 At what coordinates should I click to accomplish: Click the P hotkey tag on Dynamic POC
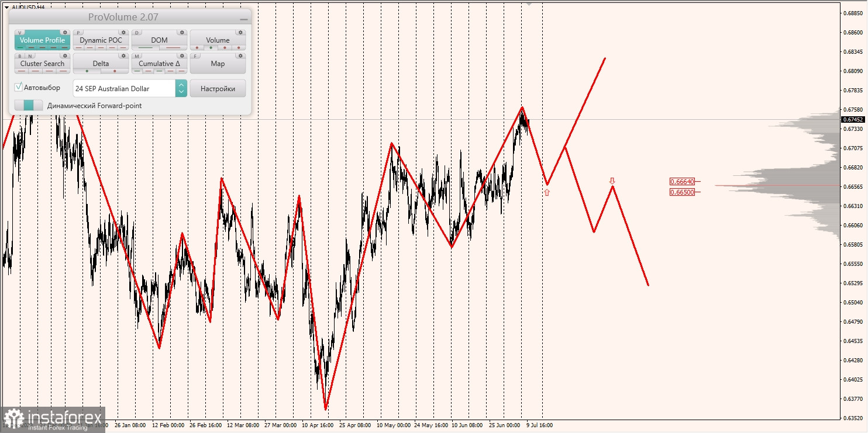coord(78,33)
